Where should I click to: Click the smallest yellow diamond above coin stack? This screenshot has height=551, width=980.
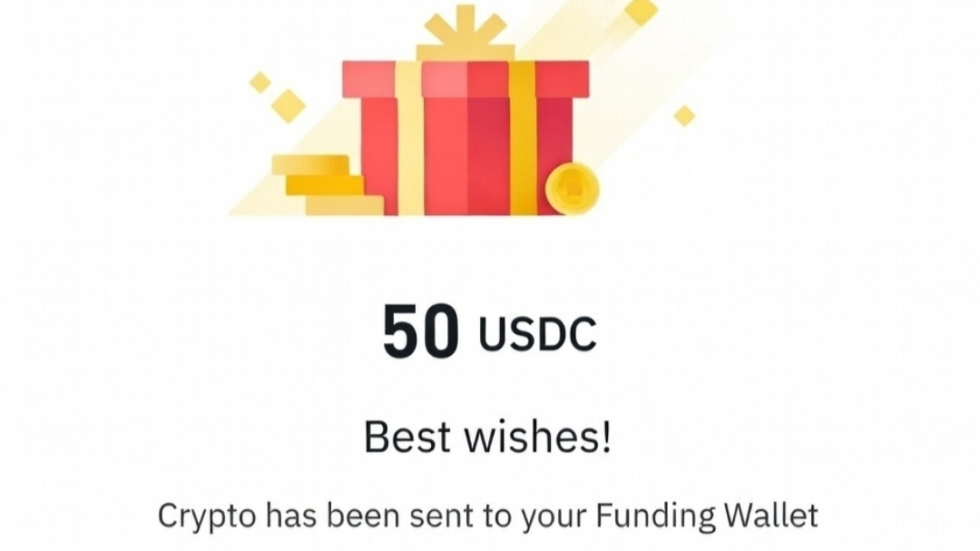pos(260,82)
